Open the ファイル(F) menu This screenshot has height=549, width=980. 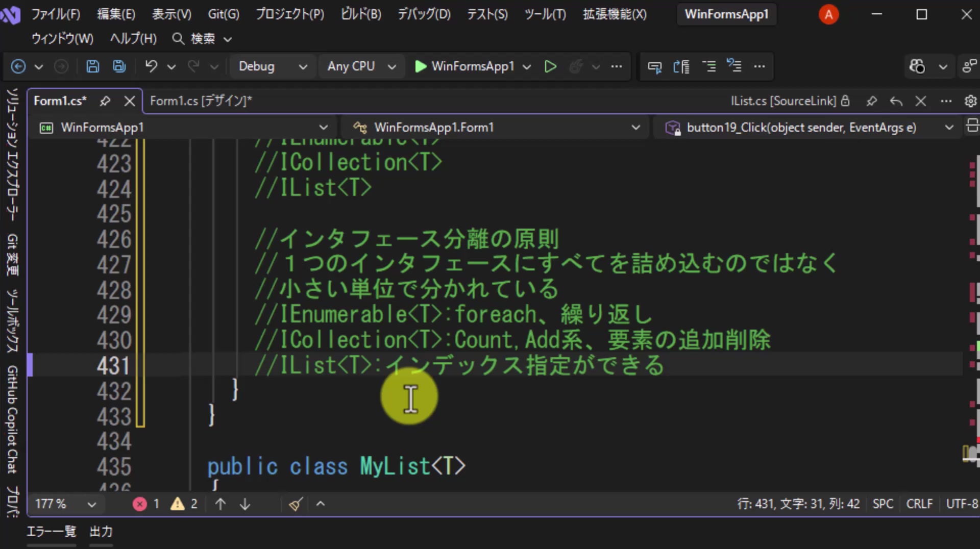56,14
